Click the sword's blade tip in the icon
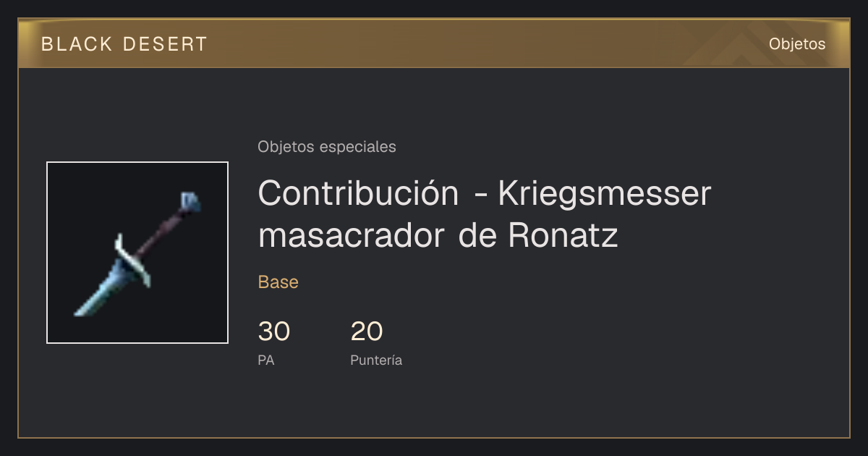 [81, 310]
